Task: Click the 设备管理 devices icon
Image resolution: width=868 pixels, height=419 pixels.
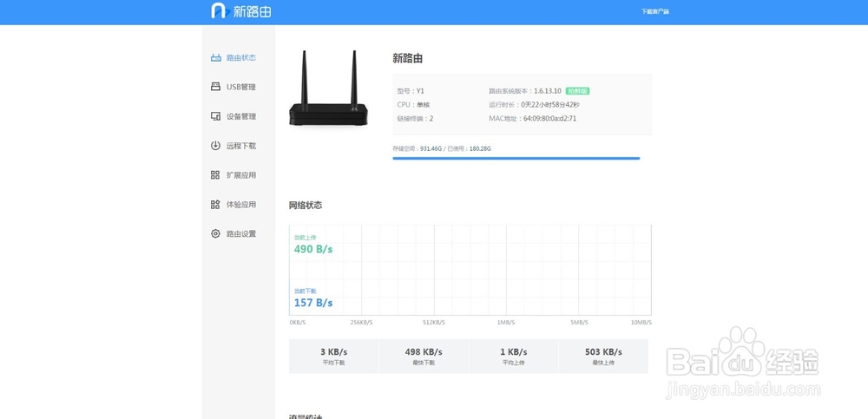Action: pos(216,116)
